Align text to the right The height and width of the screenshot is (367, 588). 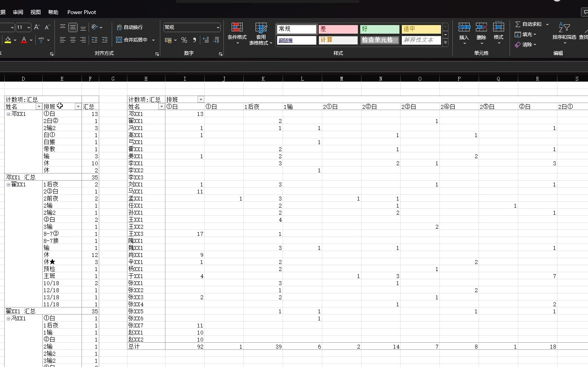[x=83, y=40]
